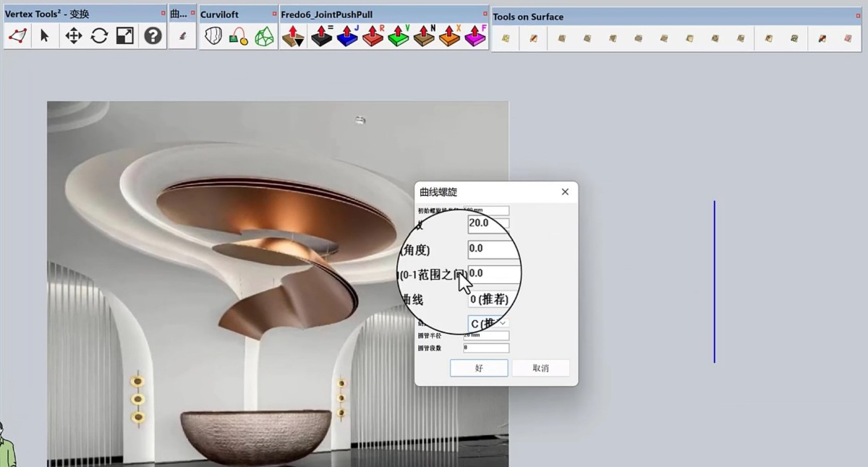Image resolution: width=868 pixels, height=467 pixels.
Task: Select Circle on Surface tool
Action: coord(587,38)
